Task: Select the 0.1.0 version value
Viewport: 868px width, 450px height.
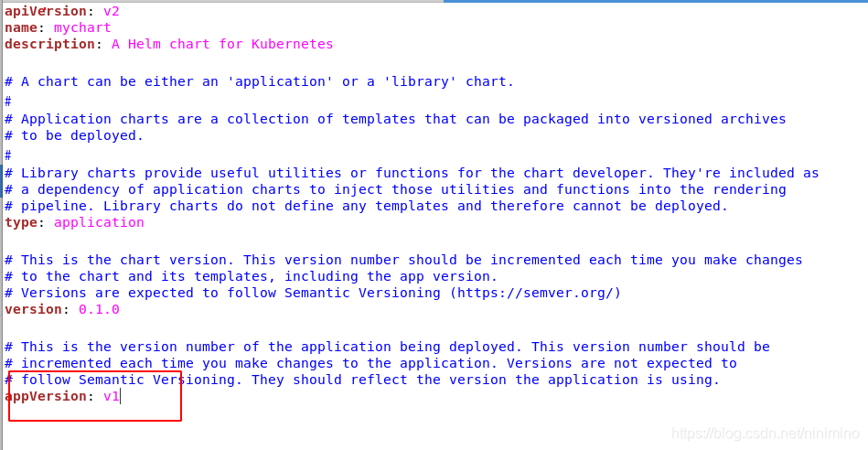Action: pos(99,309)
